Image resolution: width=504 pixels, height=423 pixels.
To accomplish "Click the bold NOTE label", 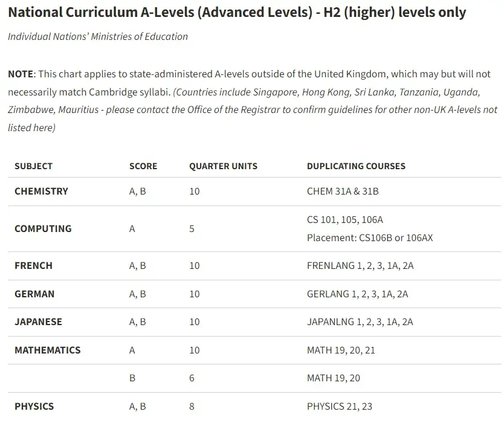I will [x=21, y=74].
